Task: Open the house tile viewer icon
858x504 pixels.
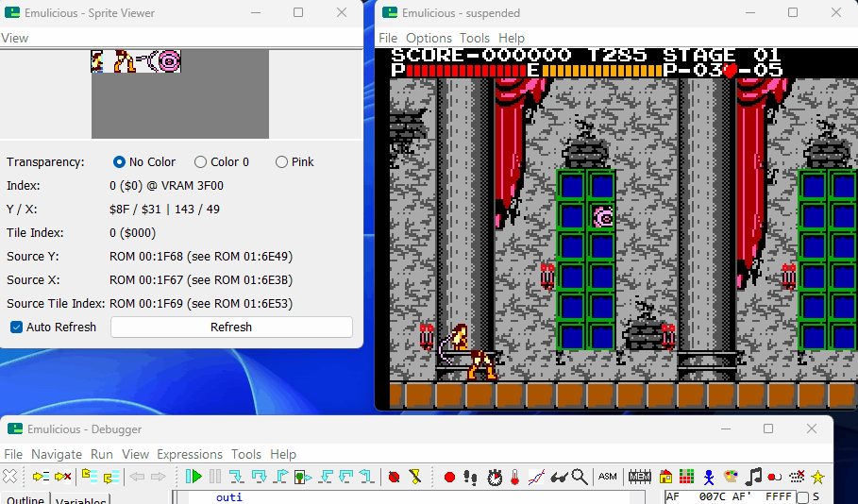Action: pos(665,477)
